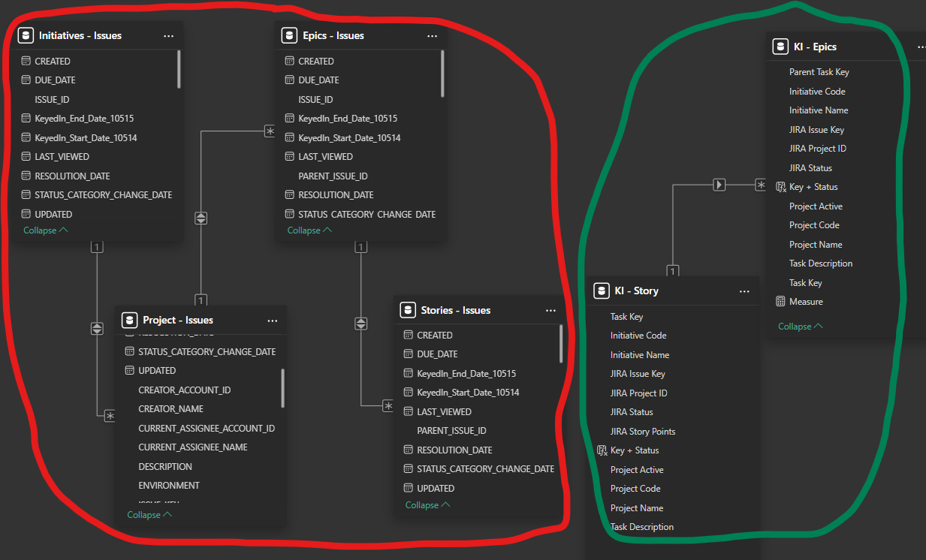Click calculated column icon for Key + Status in KI - Epics
The height and width of the screenshot is (560, 926).
click(x=780, y=187)
